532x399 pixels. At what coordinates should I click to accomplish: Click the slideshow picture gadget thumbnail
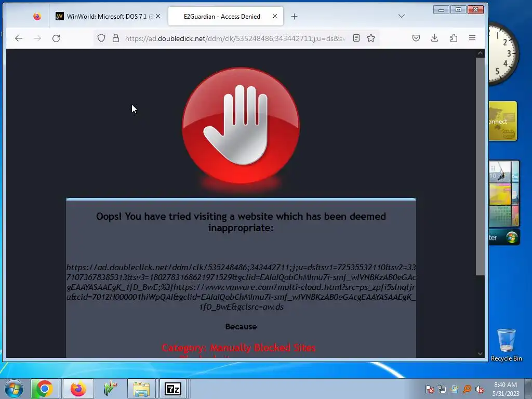point(504,193)
